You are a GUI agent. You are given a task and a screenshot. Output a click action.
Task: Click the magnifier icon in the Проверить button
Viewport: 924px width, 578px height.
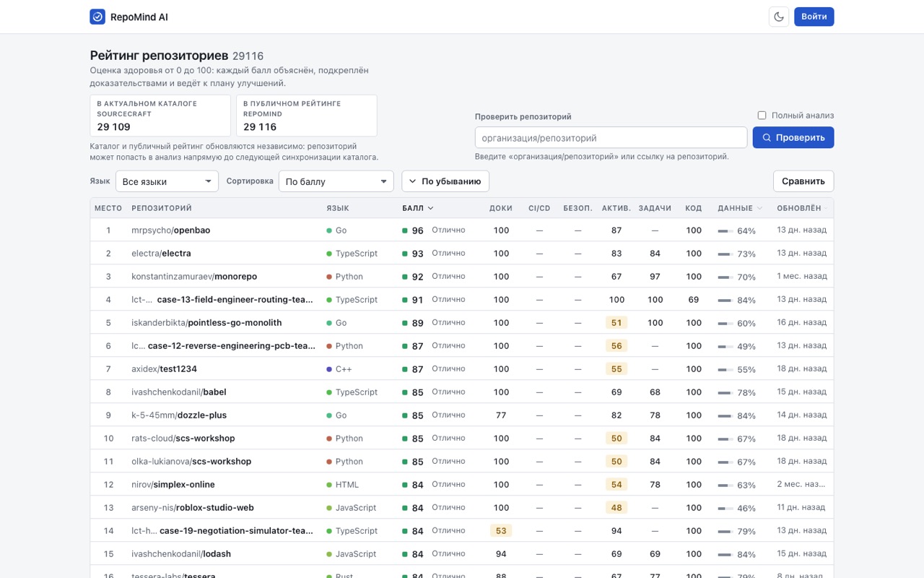click(x=767, y=137)
